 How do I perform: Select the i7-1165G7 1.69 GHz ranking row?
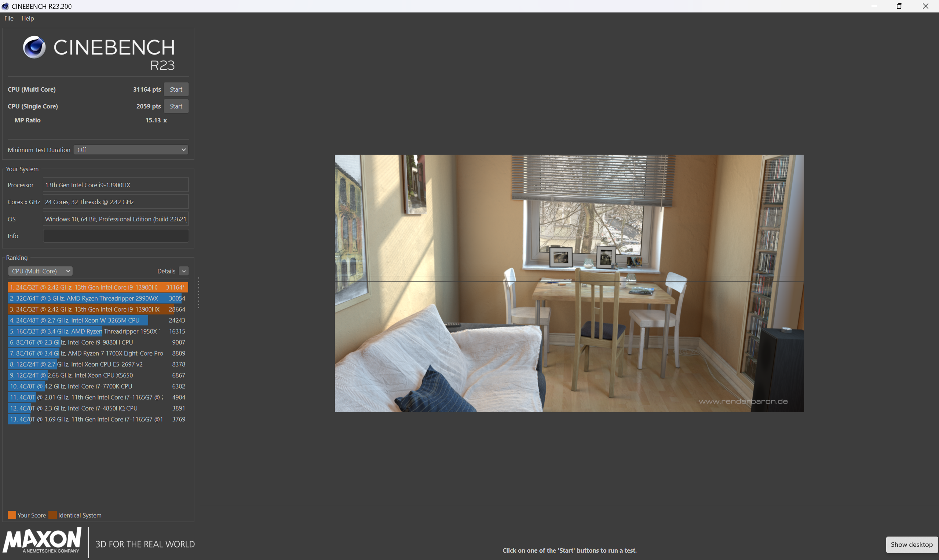[x=98, y=419]
